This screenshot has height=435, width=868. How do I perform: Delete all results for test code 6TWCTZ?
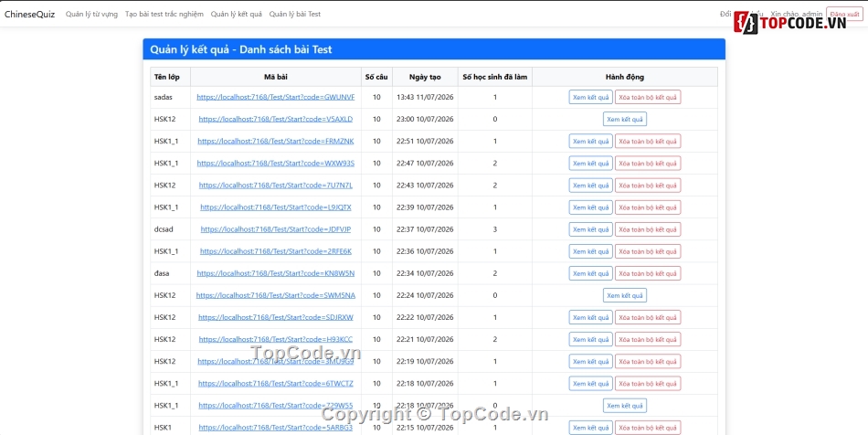tap(648, 384)
